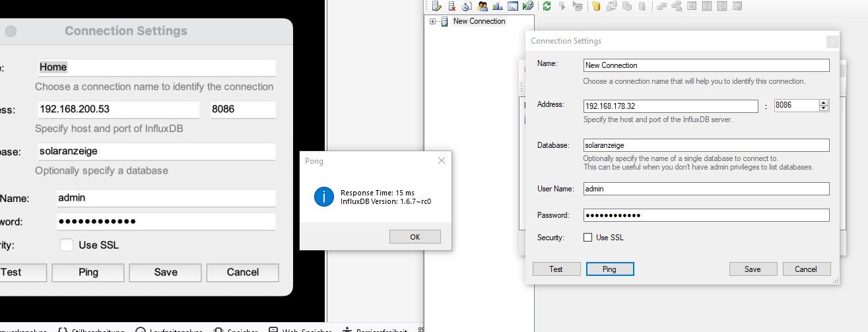Viewport: 868px width, 332px height.
Task: Select New Connection in the tree
Action: [479, 22]
